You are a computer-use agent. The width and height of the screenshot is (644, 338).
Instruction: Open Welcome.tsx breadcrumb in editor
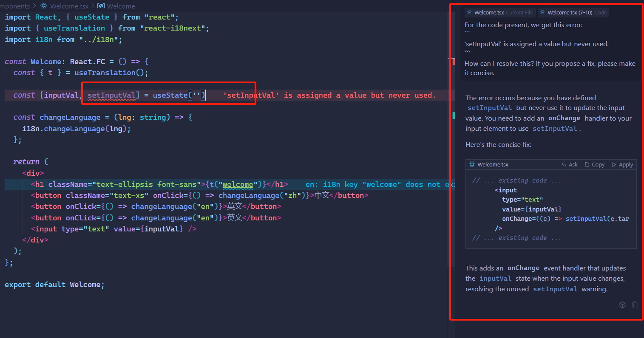point(69,6)
